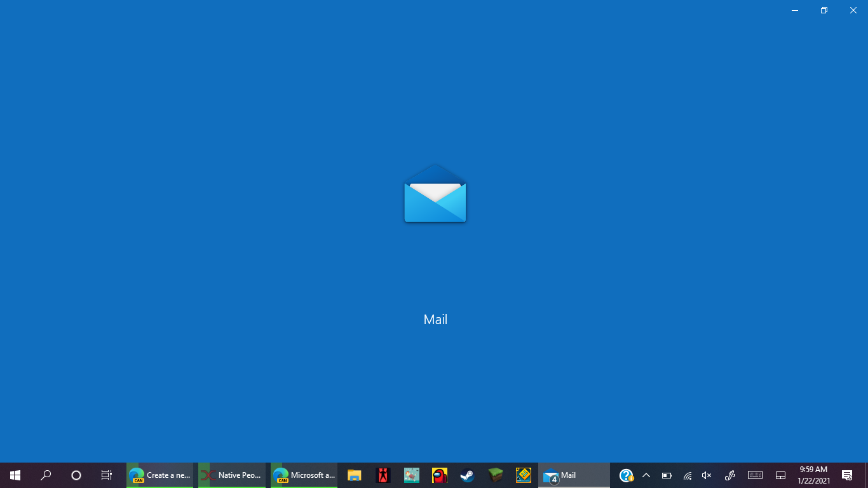Select the Mail taskbar button

(x=574, y=475)
